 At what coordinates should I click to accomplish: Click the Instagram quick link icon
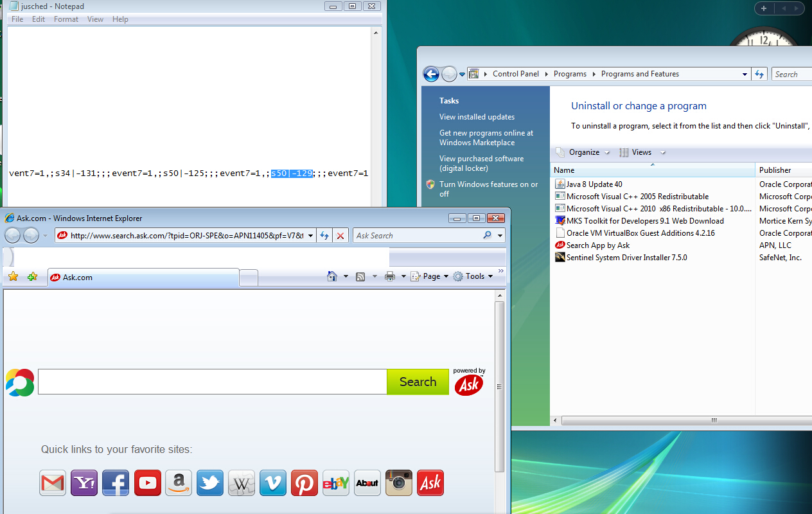pos(399,483)
